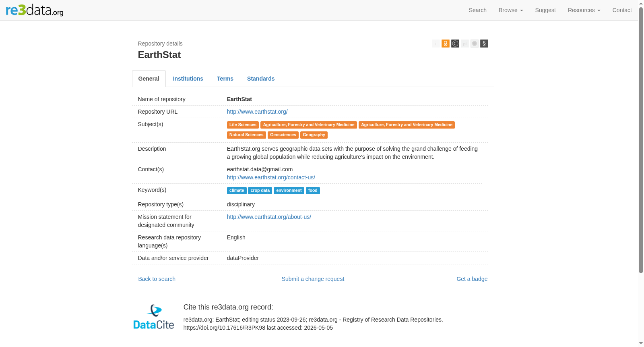644x347 pixels.
Task: Click the 'disciplinary' repository type value
Action: coord(241,204)
